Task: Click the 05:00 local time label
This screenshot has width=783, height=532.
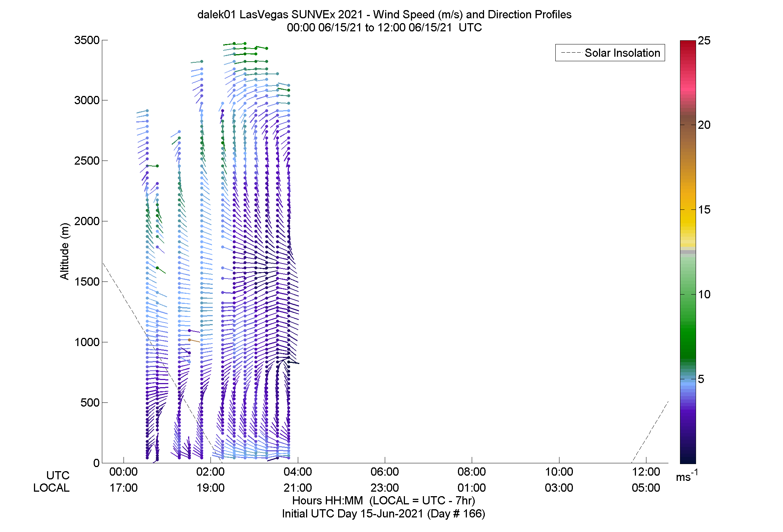Action: pyautogui.click(x=646, y=488)
